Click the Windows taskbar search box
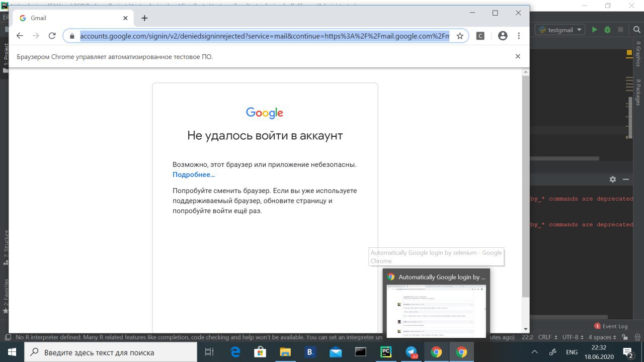This screenshot has height=362, width=644. pos(111,352)
